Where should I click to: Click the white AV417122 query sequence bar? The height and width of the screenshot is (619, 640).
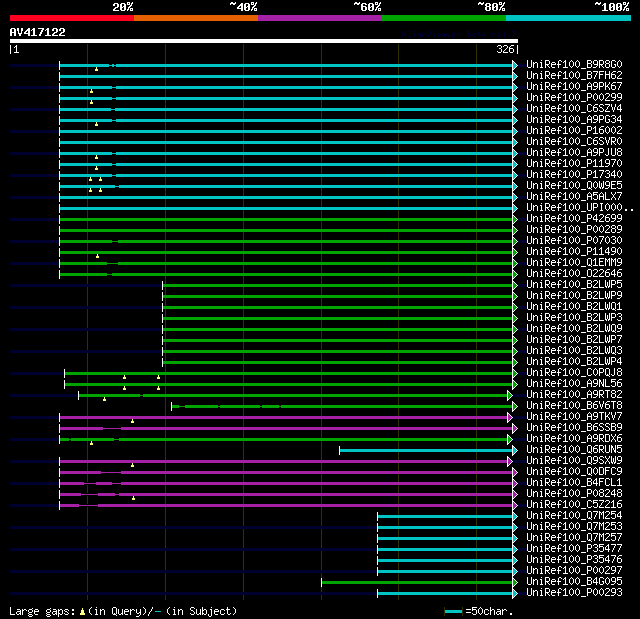point(264,41)
